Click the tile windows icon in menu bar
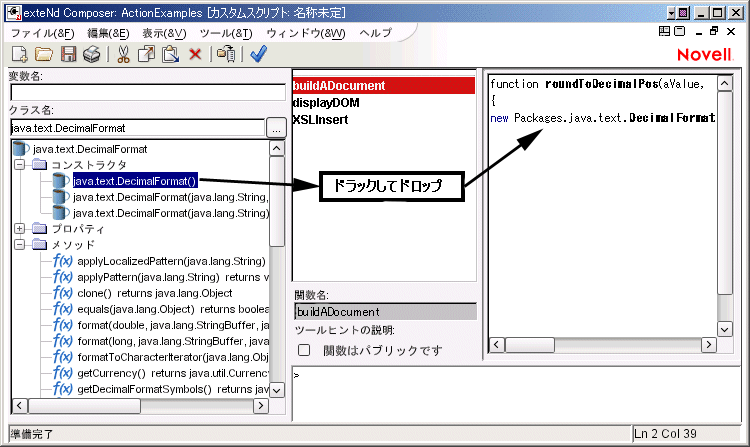This screenshot has width=750, height=447. click(x=664, y=32)
